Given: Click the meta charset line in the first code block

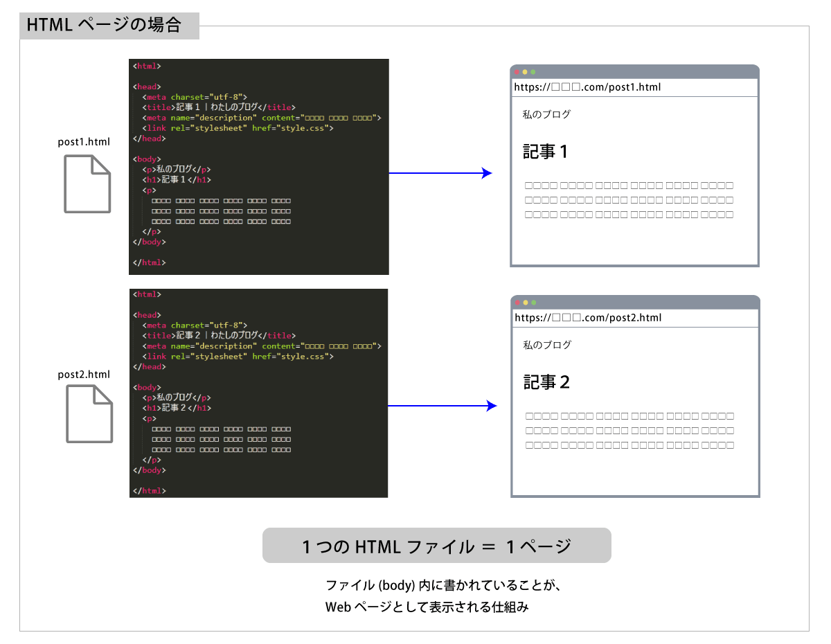Looking at the screenshot, I should coord(195,97).
